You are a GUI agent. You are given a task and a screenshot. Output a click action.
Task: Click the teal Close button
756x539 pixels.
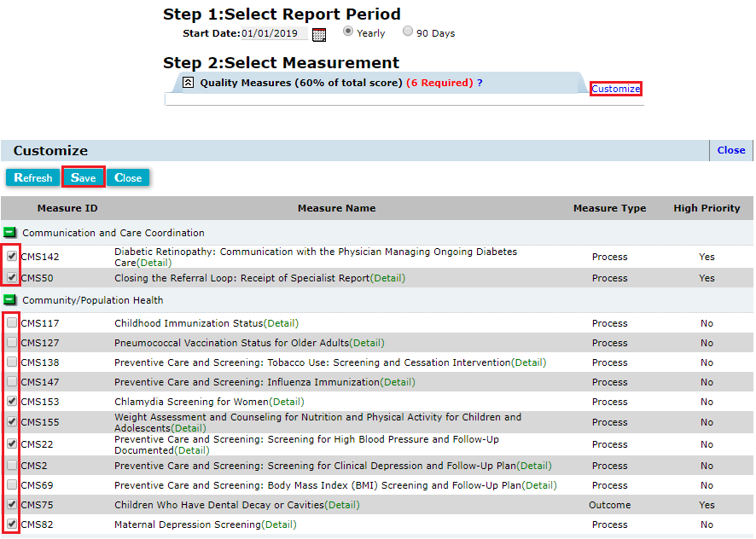click(x=128, y=177)
